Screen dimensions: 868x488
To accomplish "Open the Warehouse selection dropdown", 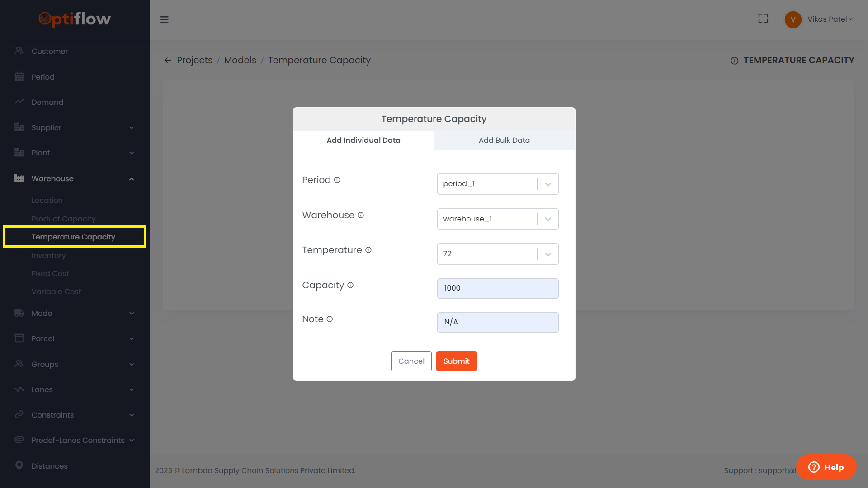I will (547, 219).
